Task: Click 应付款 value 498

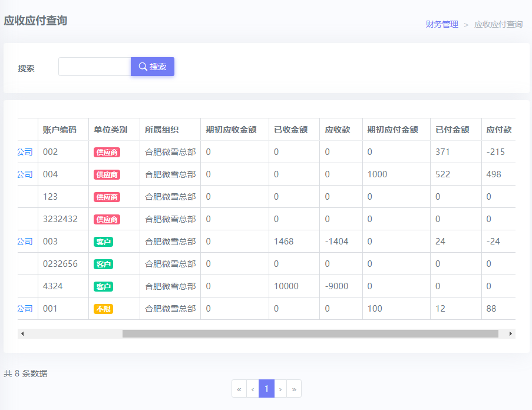Action: (x=494, y=174)
